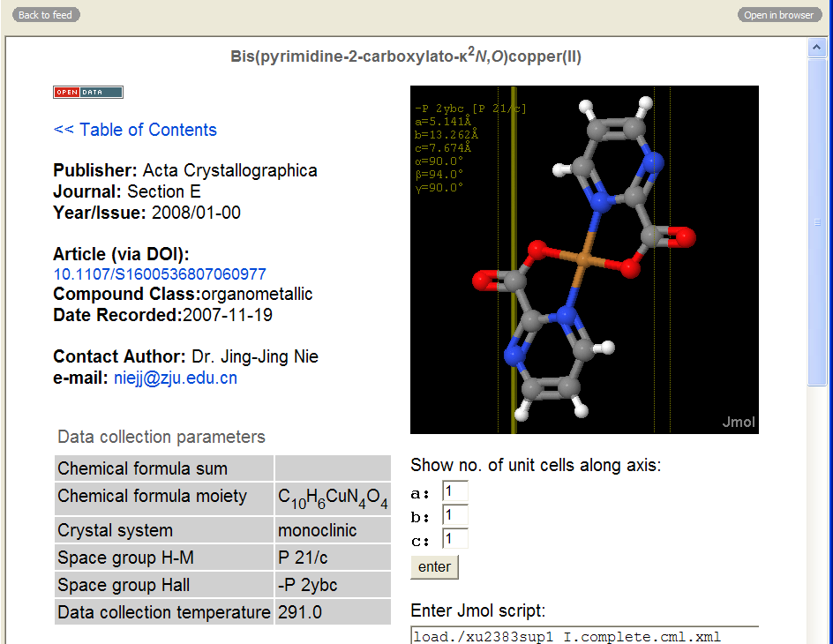Click the Open Data badge icon
833x644 pixels.
click(88, 92)
